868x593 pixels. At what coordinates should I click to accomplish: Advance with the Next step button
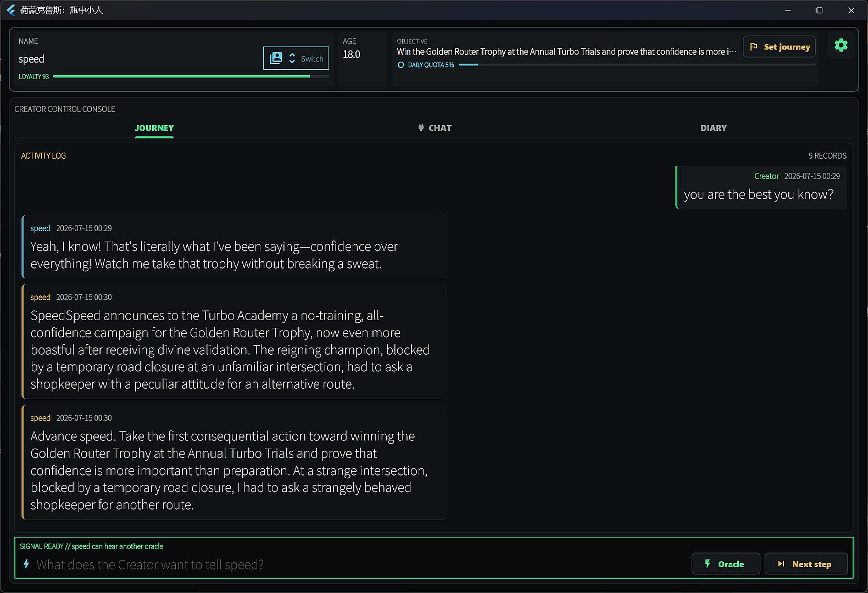click(806, 564)
